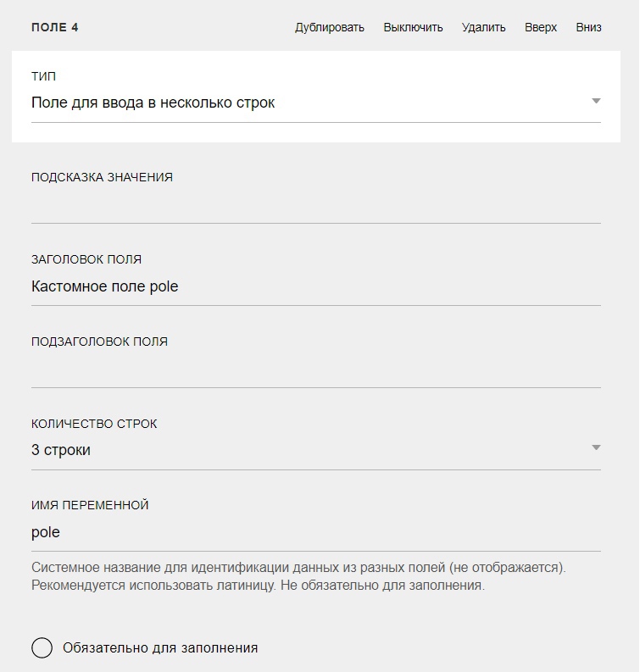Open the ТИП dropdown arrow
This screenshot has height=672, width=640.
[x=596, y=102]
